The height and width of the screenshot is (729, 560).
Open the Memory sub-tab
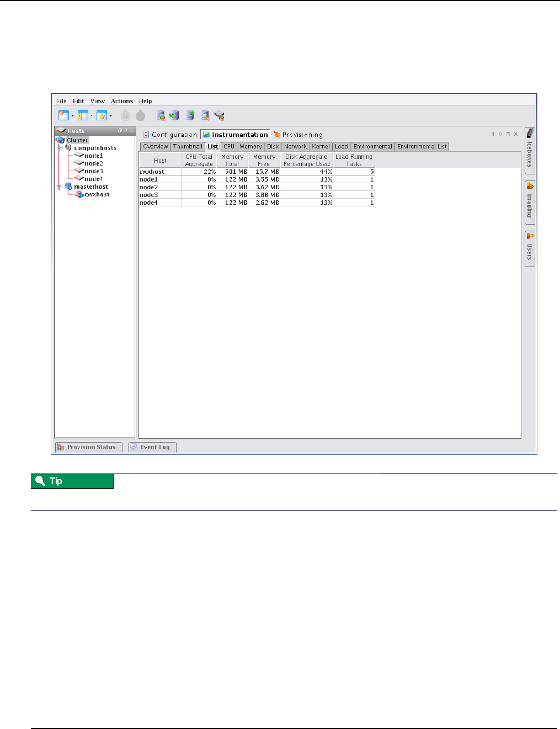pos(251,146)
